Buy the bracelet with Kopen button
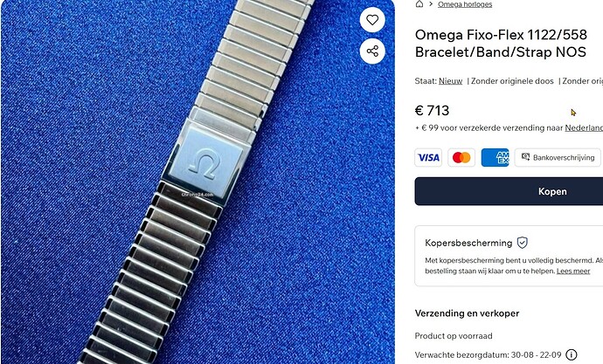The image size is (603, 364). tap(509, 191)
